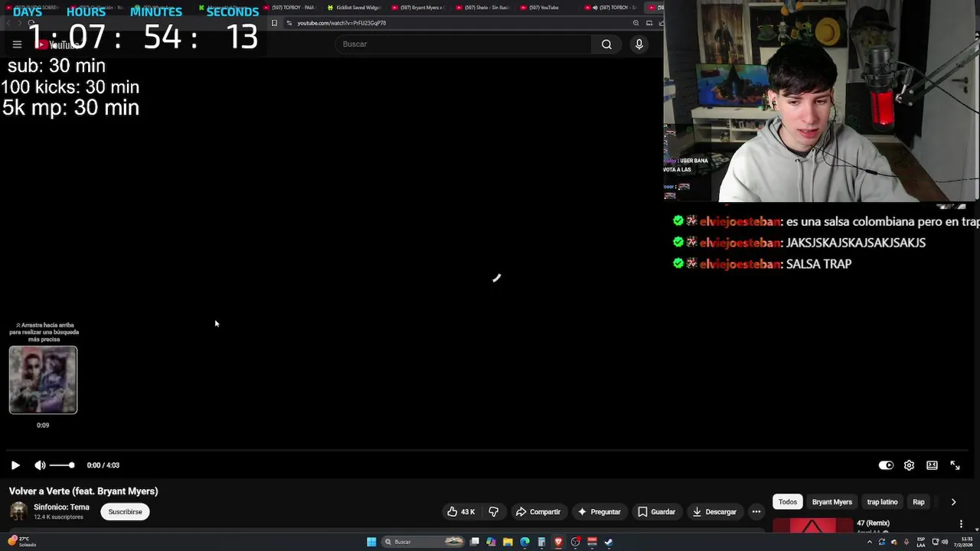Show hidden system tray icons
The image size is (980, 551).
[869, 542]
